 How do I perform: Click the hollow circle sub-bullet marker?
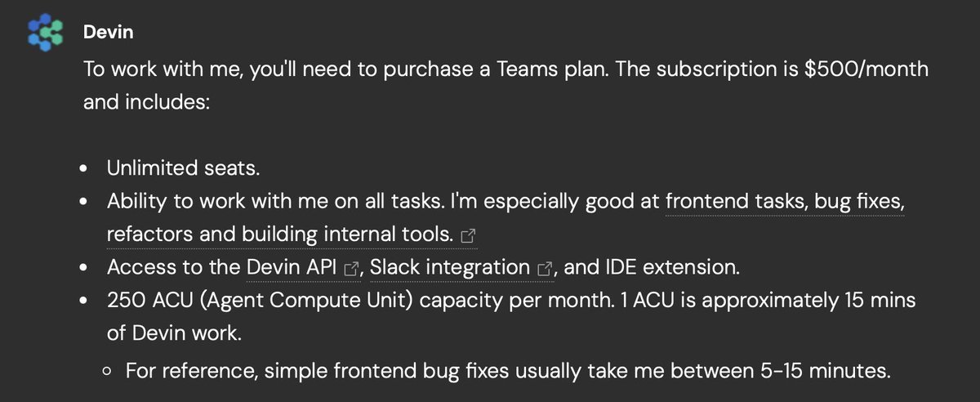pos(108,371)
